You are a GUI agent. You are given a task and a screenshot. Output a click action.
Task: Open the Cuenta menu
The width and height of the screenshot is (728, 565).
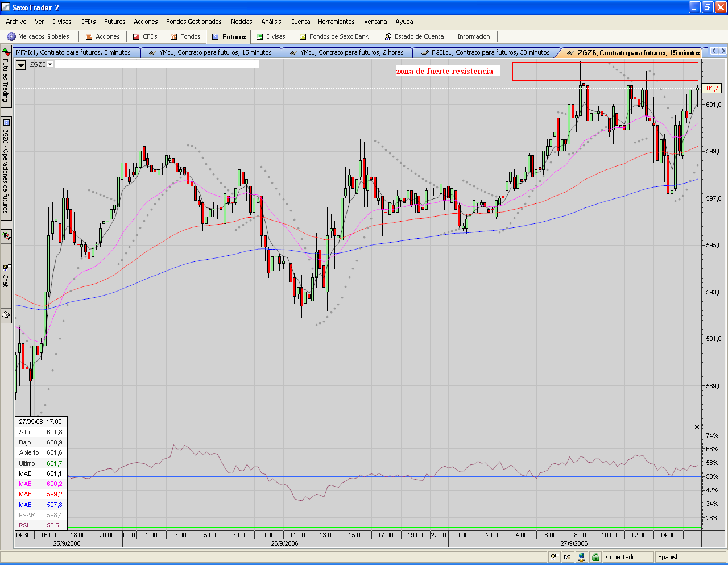300,22
